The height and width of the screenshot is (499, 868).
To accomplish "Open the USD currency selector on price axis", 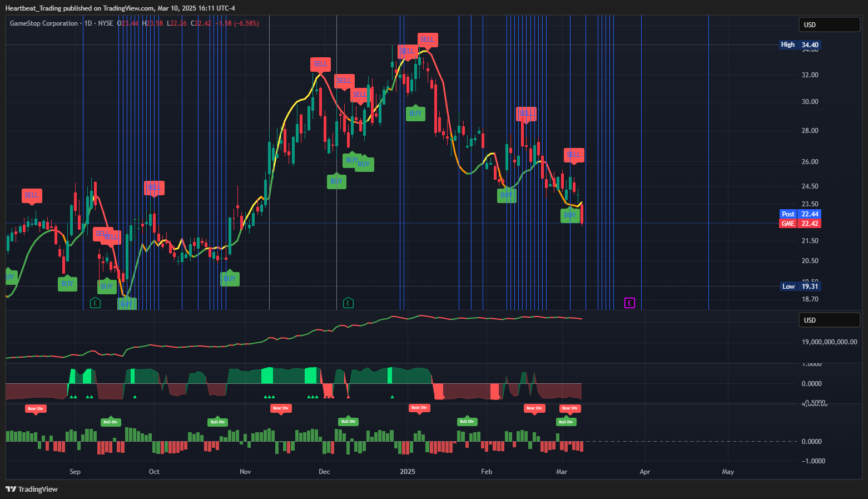I will (830, 24).
